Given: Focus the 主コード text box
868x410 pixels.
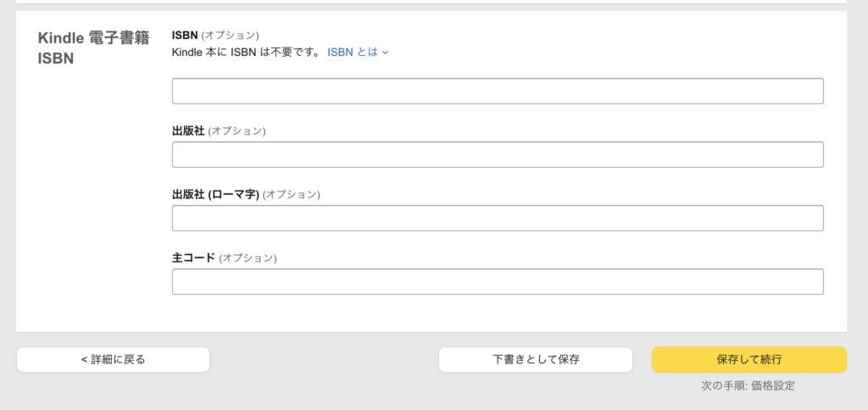Looking at the screenshot, I should (498, 281).
